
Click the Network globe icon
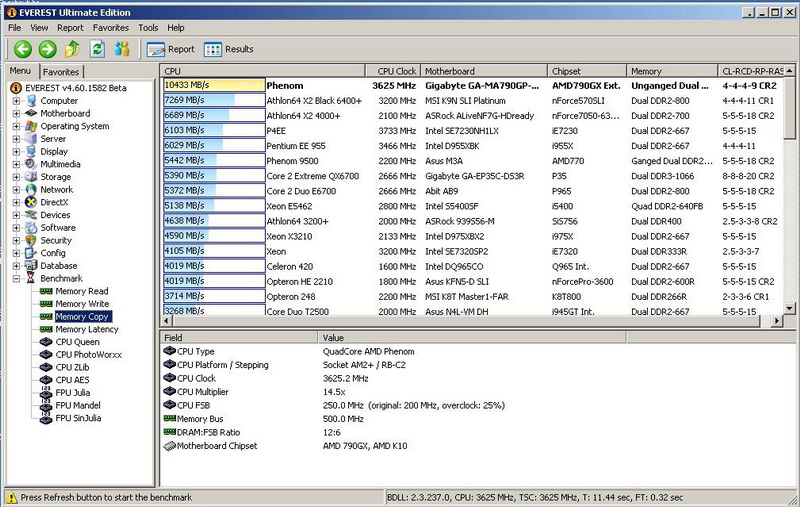coord(31,190)
